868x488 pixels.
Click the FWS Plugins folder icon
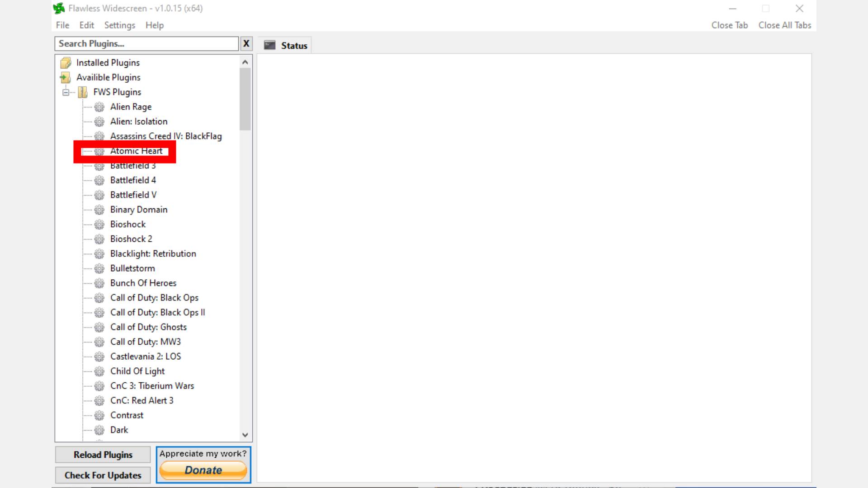coord(83,92)
